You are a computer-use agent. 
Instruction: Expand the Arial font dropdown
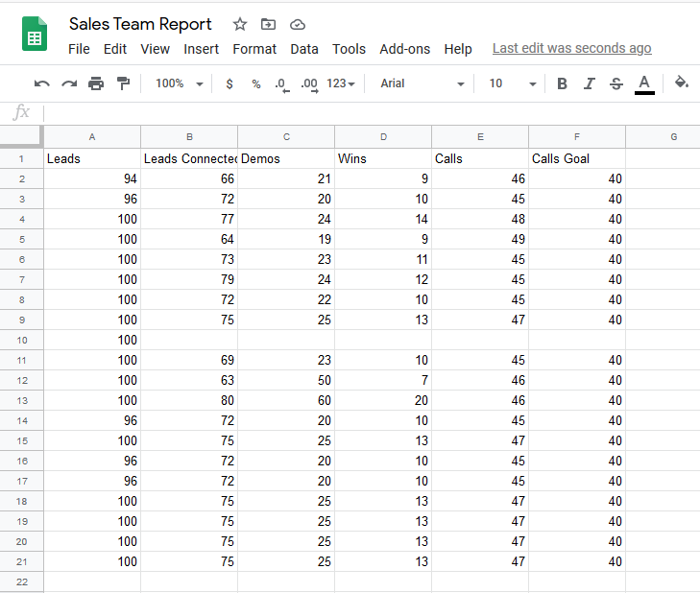pos(422,83)
